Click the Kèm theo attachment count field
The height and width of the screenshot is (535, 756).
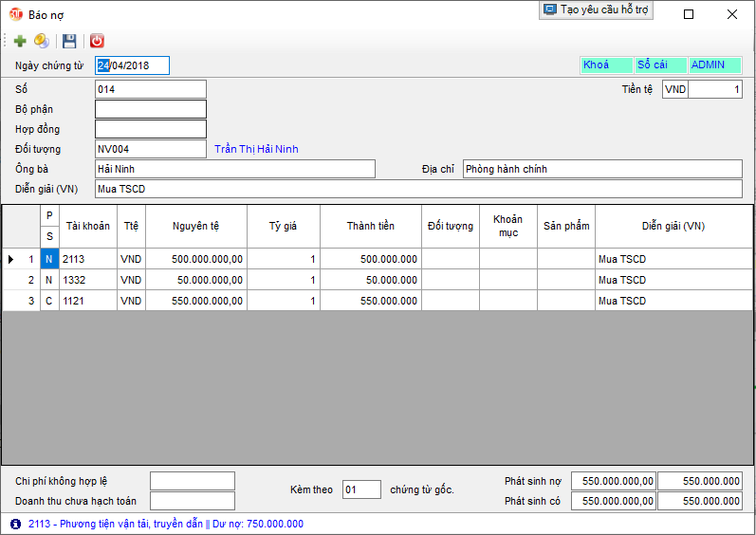[x=360, y=489]
